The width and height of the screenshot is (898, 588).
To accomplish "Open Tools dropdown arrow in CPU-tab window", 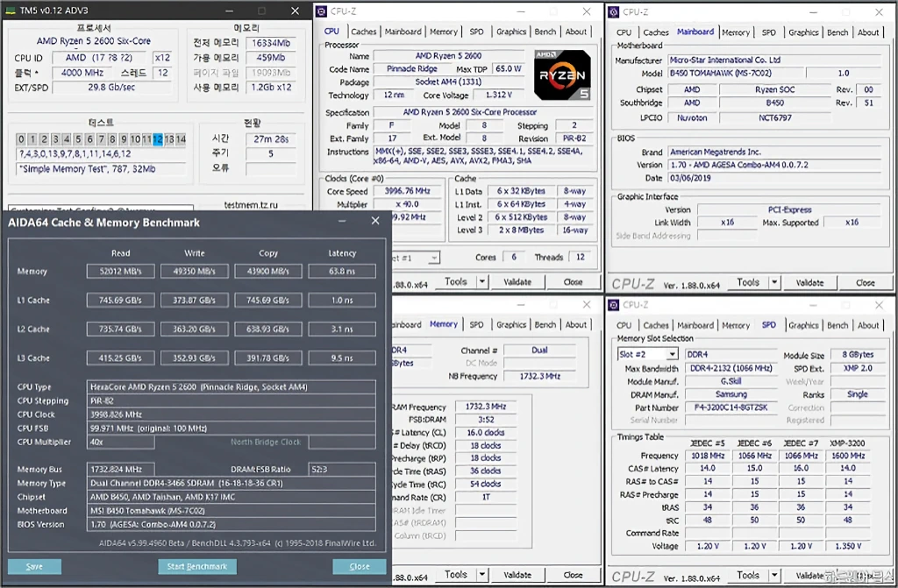I will (x=482, y=281).
